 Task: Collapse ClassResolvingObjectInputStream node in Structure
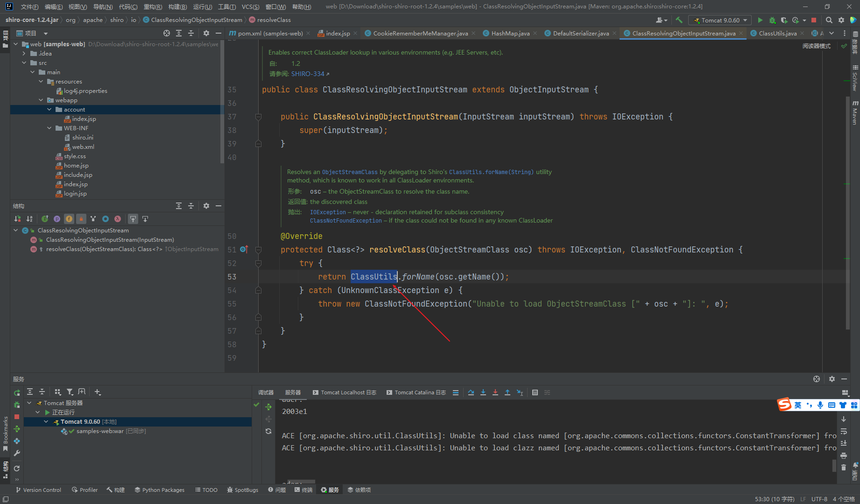pyautogui.click(x=16, y=230)
